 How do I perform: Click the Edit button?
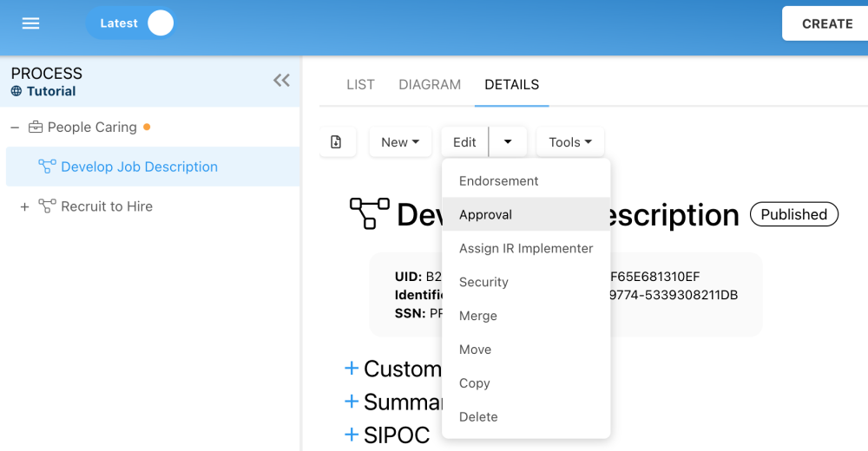(x=464, y=142)
